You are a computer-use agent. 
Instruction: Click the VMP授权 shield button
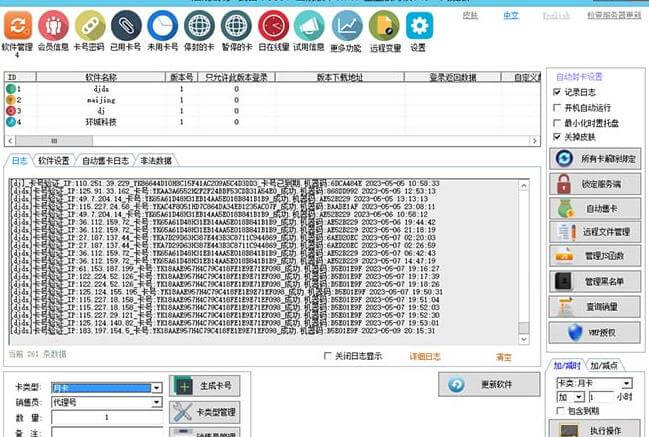pos(595,332)
